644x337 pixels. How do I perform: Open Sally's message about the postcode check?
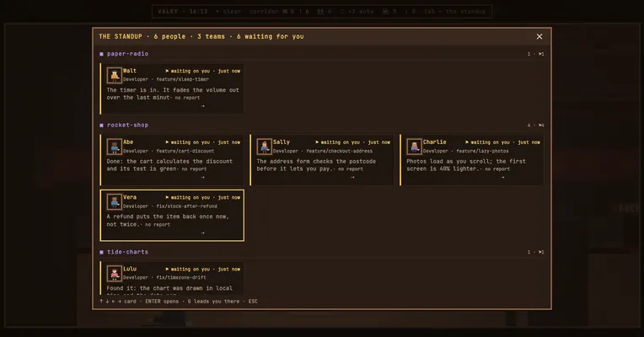(316, 165)
